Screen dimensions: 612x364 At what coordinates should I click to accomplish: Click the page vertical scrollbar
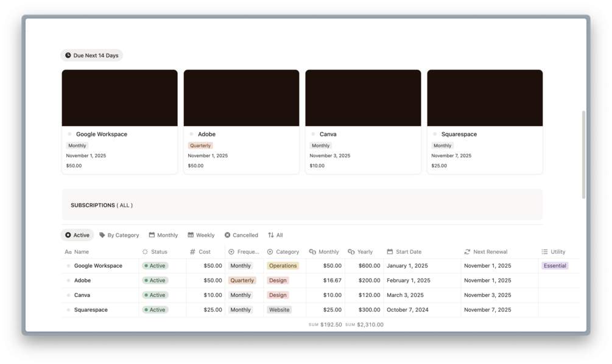pyautogui.click(x=583, y=155)
